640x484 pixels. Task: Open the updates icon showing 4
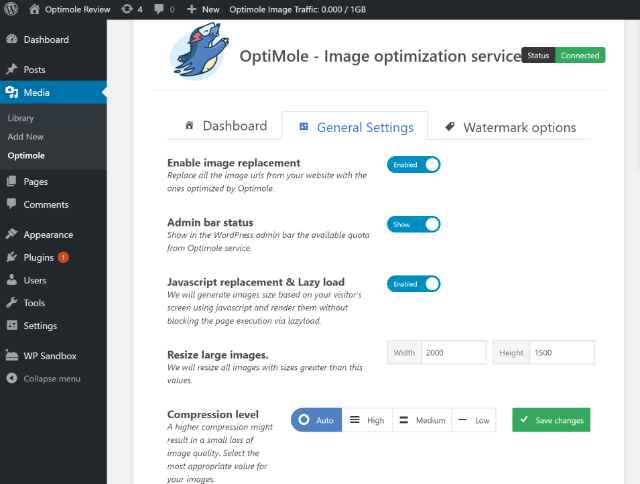[127, 9]
